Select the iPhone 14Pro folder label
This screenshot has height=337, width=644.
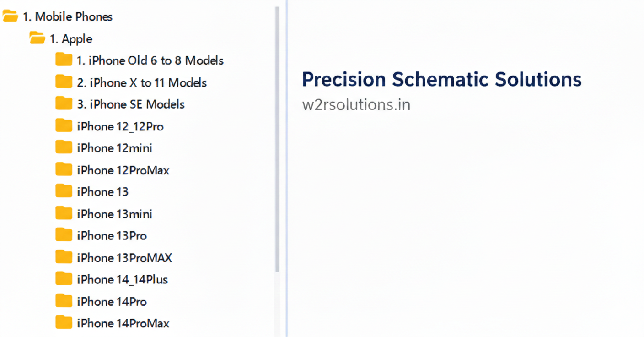pos(112,301)
